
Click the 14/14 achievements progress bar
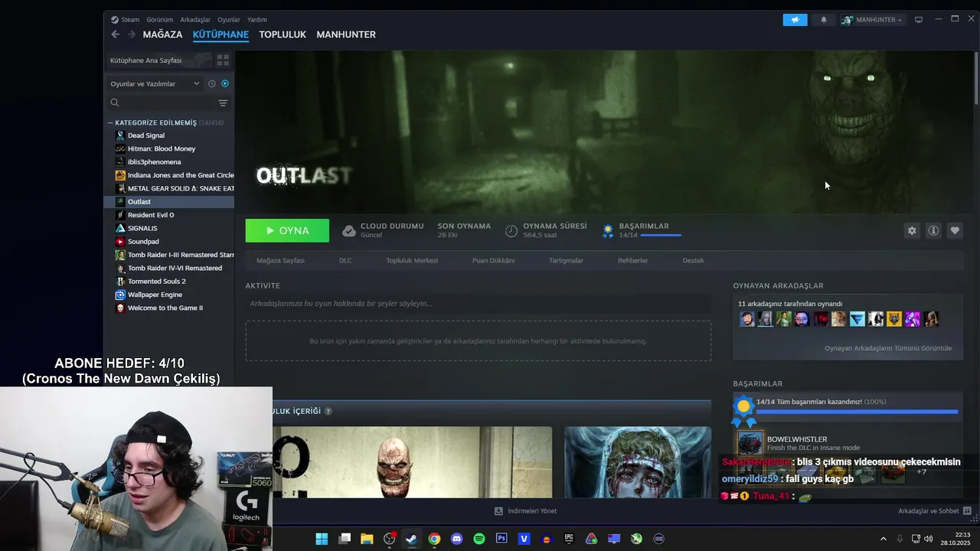[x=857, y=412]
